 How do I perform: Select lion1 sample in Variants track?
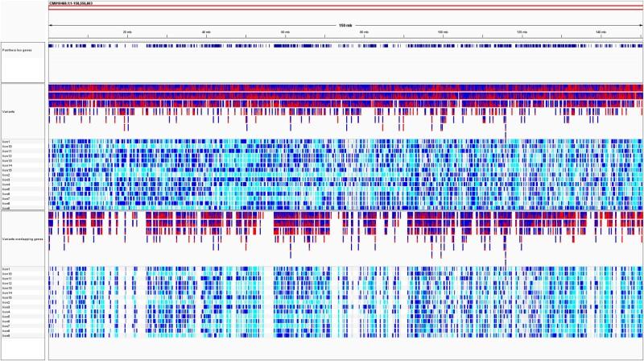coord(6,142)
